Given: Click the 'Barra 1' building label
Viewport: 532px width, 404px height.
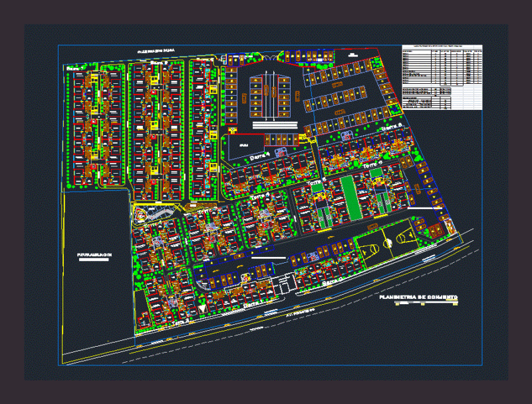Looking at the screenshot, I should point(253,303).
